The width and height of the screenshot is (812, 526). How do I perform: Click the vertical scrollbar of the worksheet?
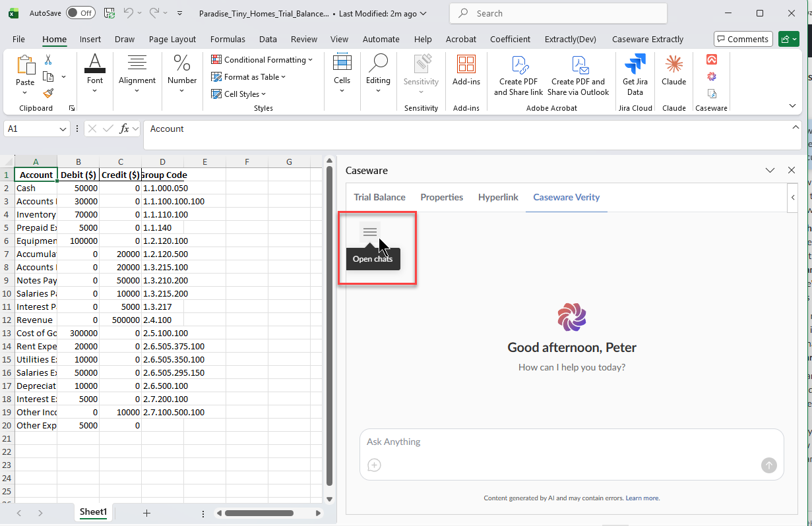pyautogui.click(x=330, y=326)
